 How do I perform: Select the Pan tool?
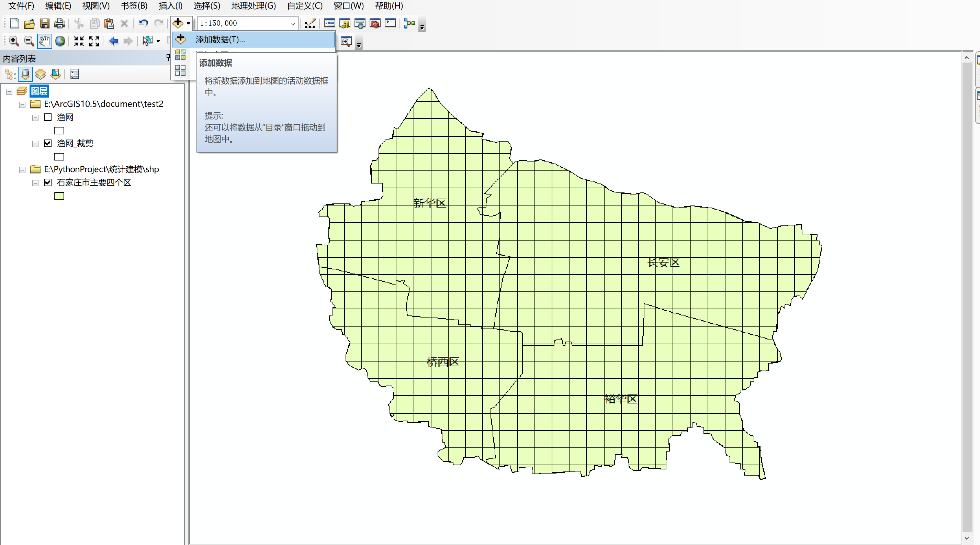pos(45,41)
